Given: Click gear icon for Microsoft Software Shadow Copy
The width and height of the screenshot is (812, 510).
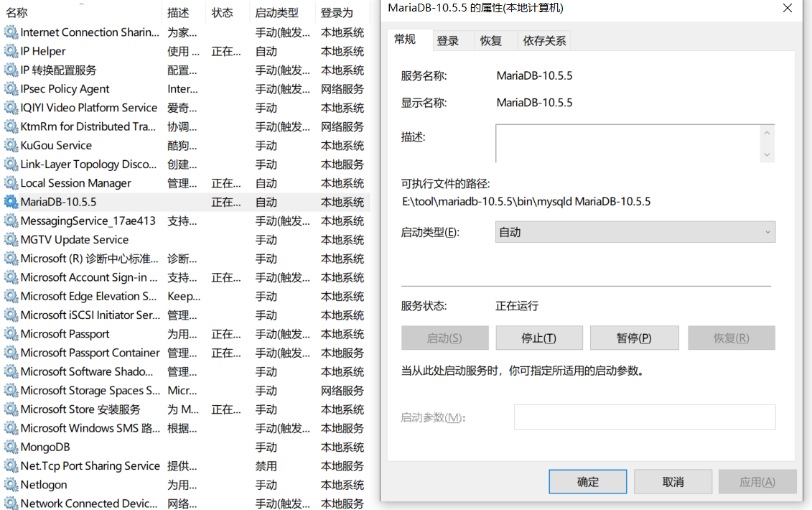Looking at the screenshot, I should (x=11, y=372).
